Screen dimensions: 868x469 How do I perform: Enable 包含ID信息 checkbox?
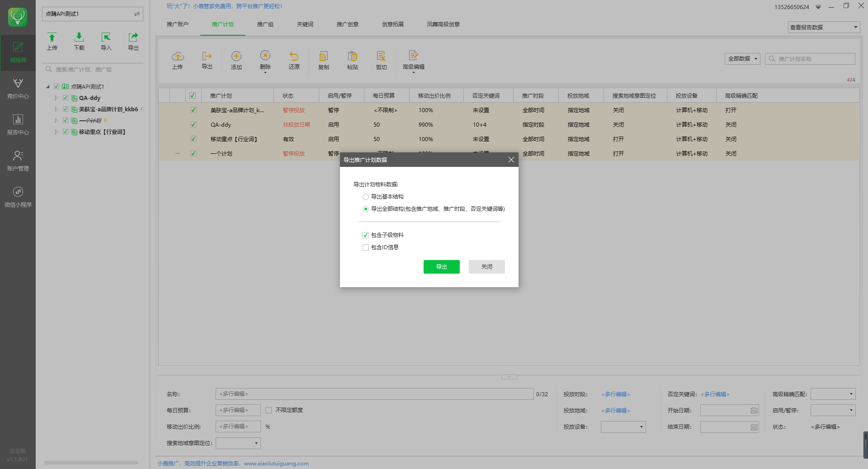click(x=366, y=247)
